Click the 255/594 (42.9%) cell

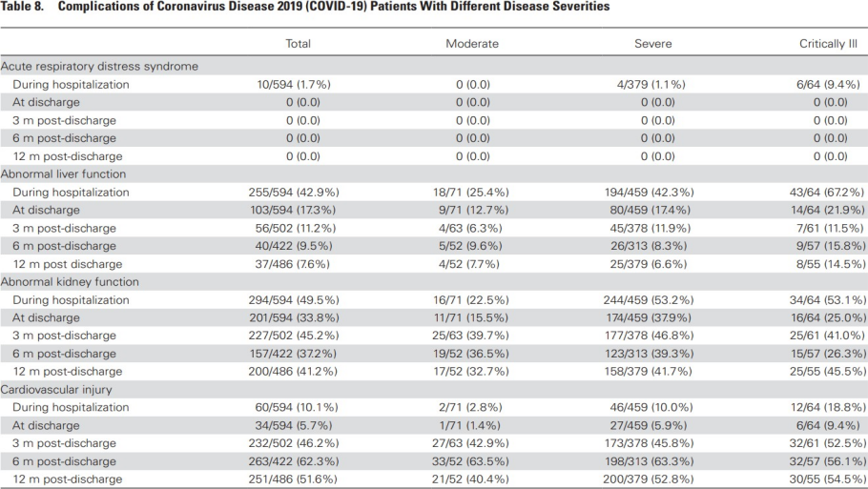[294, 193]
